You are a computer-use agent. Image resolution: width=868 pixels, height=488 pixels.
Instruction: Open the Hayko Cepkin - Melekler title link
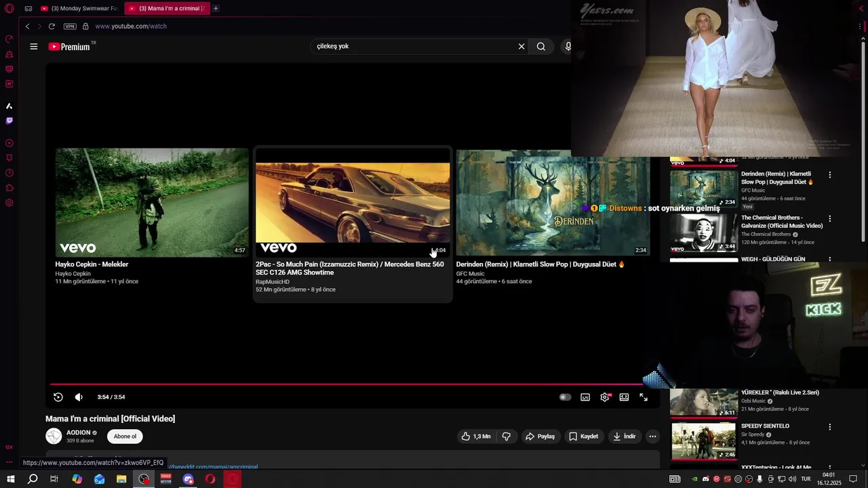pyautogui.click(x=92, y=264)
